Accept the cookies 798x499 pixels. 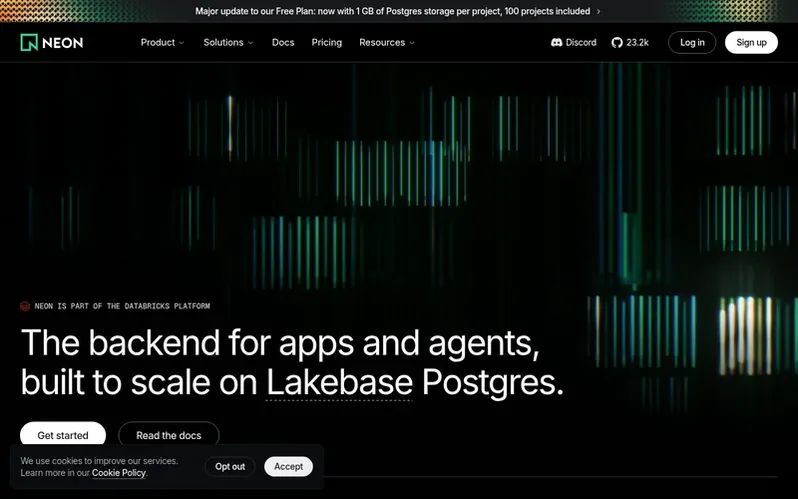pos(289,466)
